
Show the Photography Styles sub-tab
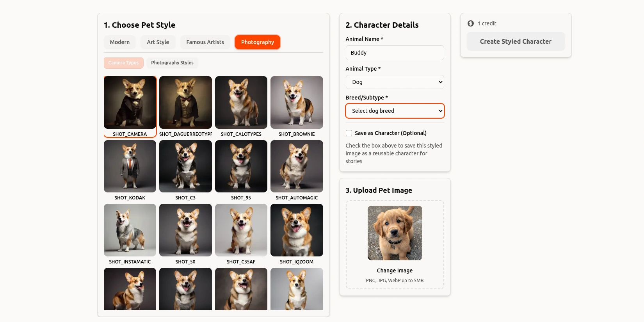pyautogui.click(x=172, y=63)
